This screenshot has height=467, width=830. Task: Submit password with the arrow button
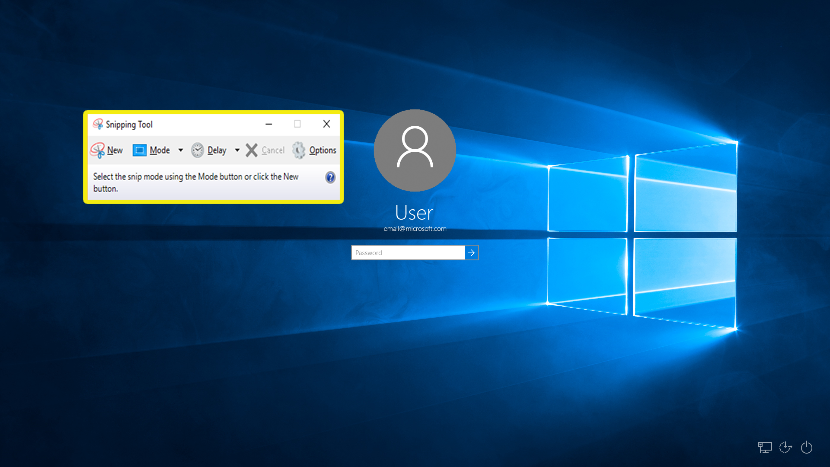472,253
